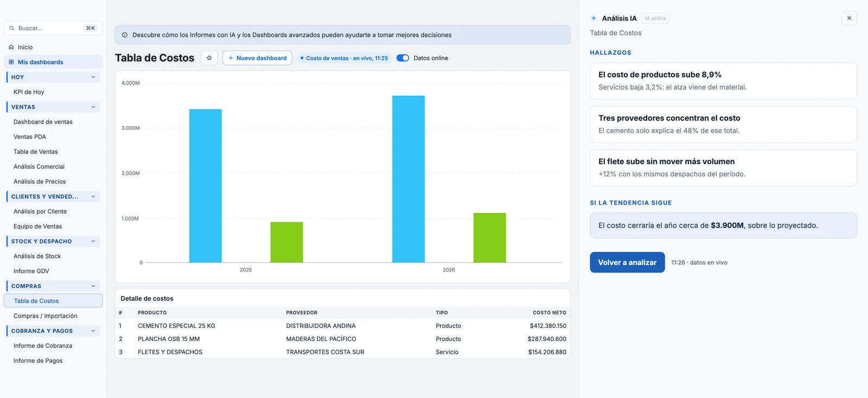Screen dimensions: 868x398
Task: Click the green 2025 bar
Action: [x=286, y=242]
